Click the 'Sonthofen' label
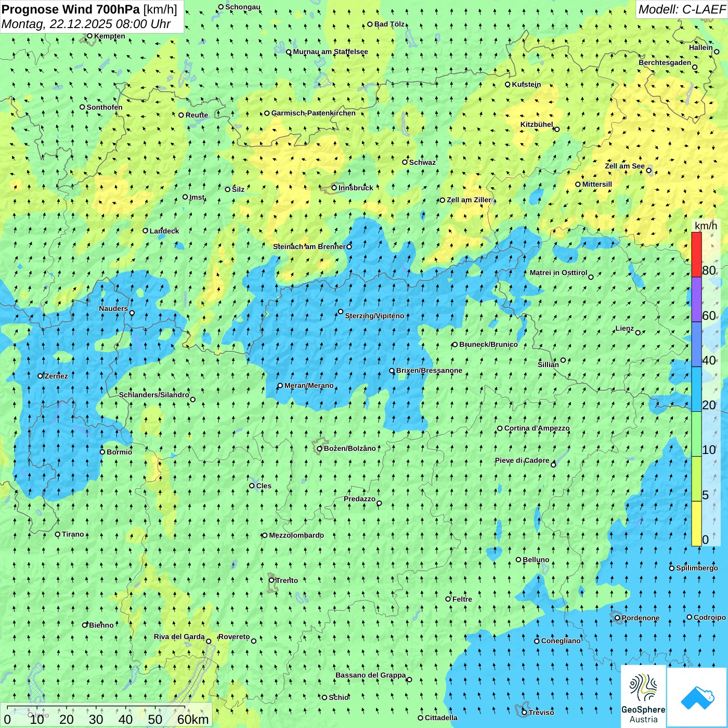Image resolution: width=728 pixels, height=728 pixels. (105, 107)
